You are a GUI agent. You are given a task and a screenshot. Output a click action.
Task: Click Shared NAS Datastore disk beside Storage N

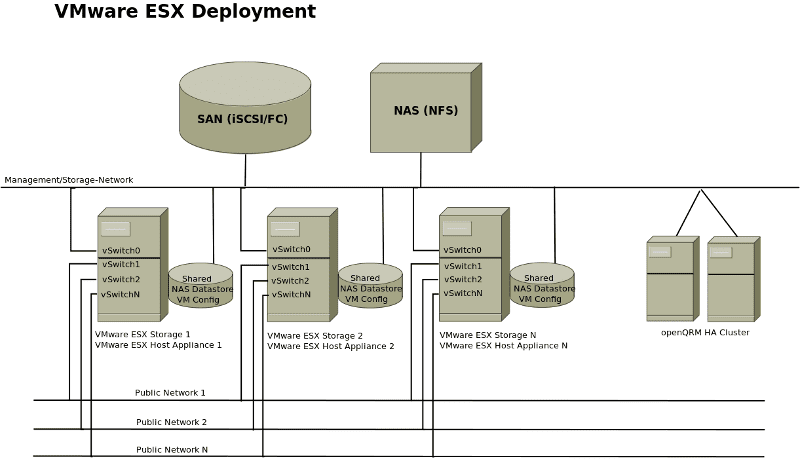point(542,285)
